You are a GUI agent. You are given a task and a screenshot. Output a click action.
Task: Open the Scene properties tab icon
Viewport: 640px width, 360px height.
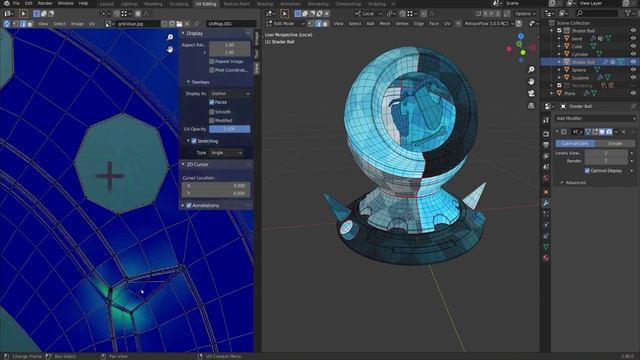[546, 167]
